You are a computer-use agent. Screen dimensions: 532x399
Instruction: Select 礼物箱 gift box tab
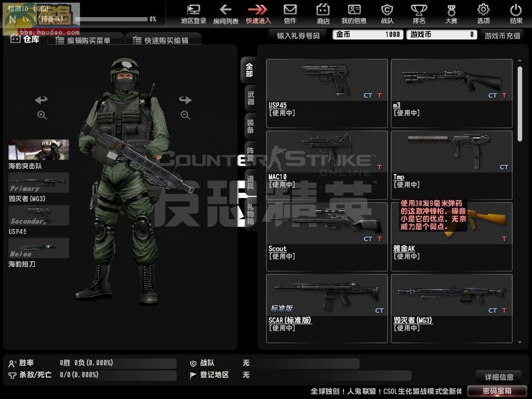click(250, 214)
